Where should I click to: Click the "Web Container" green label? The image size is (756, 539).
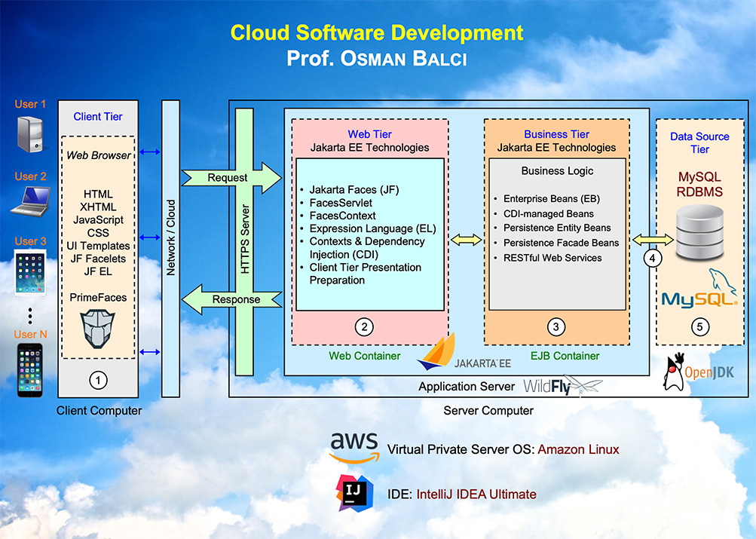pos(365,356)
